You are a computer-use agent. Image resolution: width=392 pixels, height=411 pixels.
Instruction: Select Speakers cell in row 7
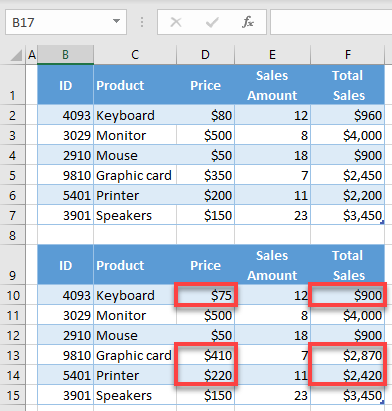pyautogui.click(x=135, y=215)
